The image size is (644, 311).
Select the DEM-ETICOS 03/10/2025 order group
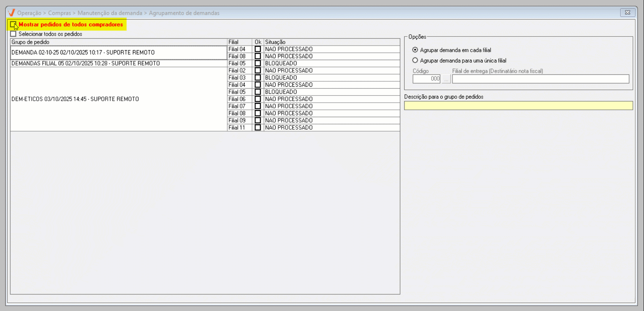75,99
